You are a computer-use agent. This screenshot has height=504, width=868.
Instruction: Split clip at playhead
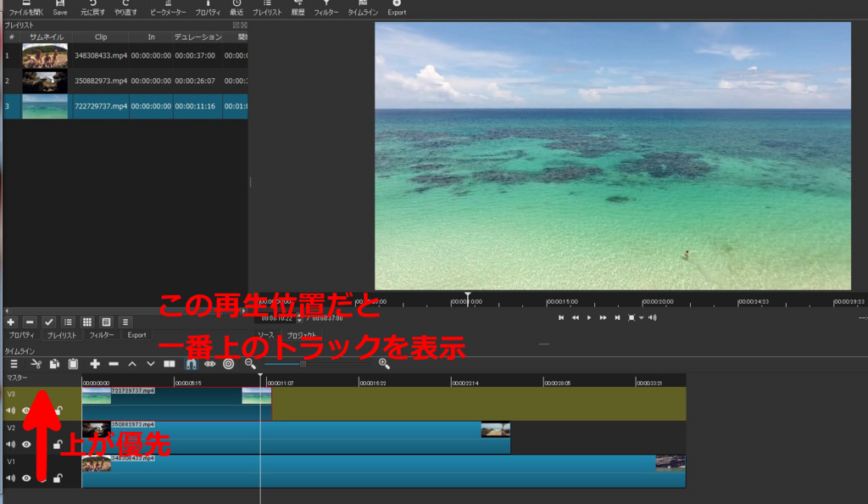click(170, 364)
